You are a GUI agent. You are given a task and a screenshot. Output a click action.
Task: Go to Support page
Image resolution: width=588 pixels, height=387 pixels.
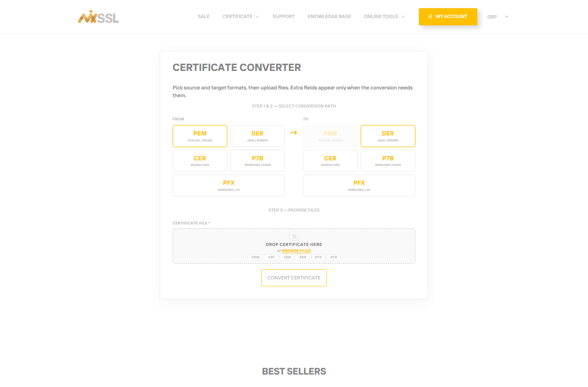(284, 16)
